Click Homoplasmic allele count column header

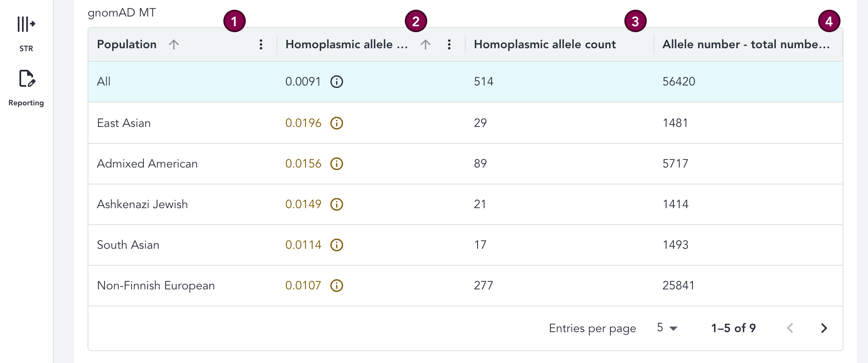[544, 44]
